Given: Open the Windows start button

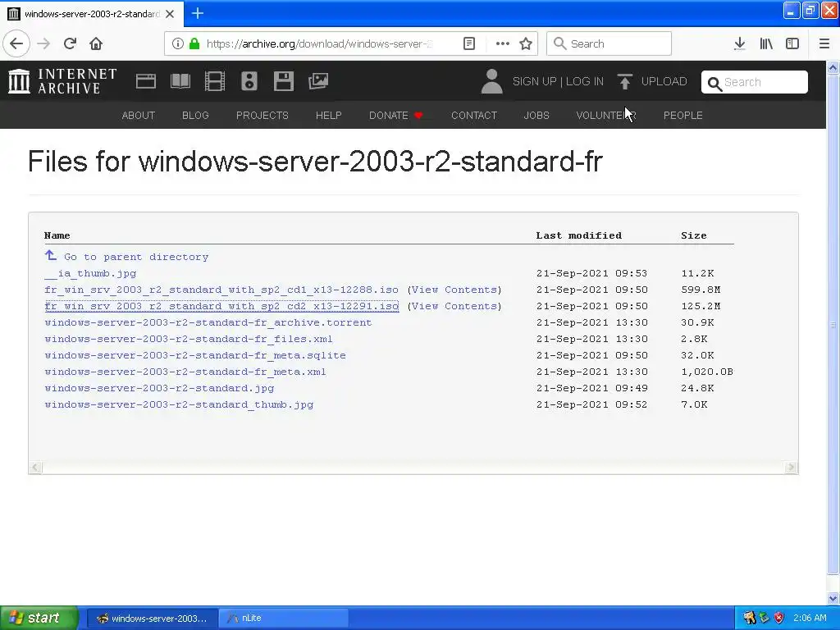Looking at the screenshot, I should 39,618.
